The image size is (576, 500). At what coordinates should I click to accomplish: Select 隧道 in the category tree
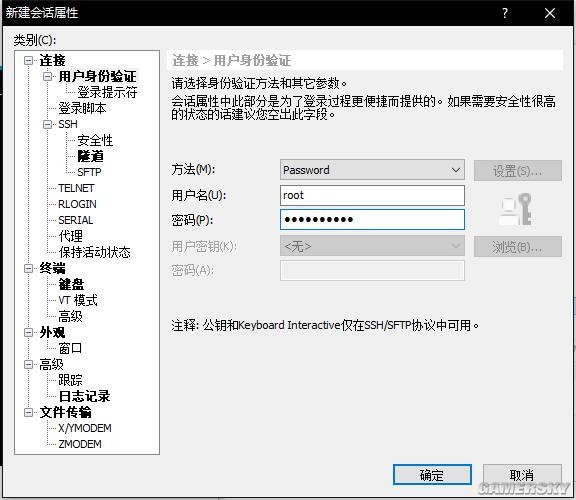tap(90, 156)
